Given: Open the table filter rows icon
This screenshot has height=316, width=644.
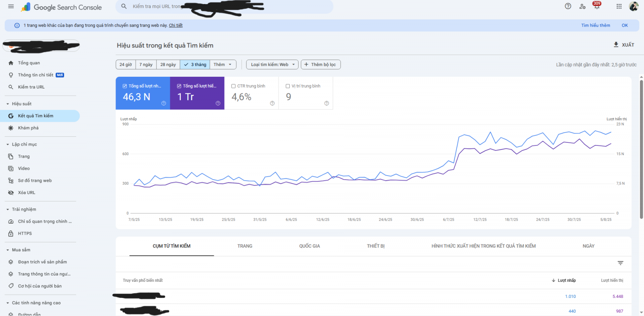Looking at the screenshot, I should tap(620, 263).
